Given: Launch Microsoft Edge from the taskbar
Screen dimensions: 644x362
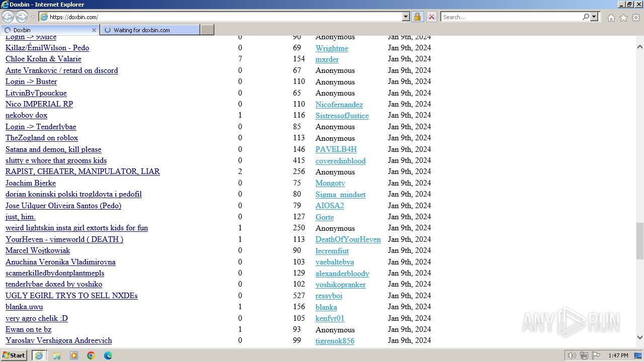Looking at the screenshot, I should point(108,355).
